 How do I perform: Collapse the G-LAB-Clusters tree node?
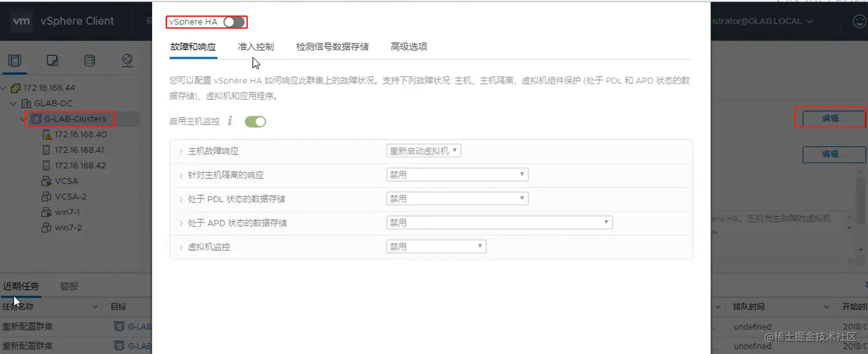(x=23, y=119)
